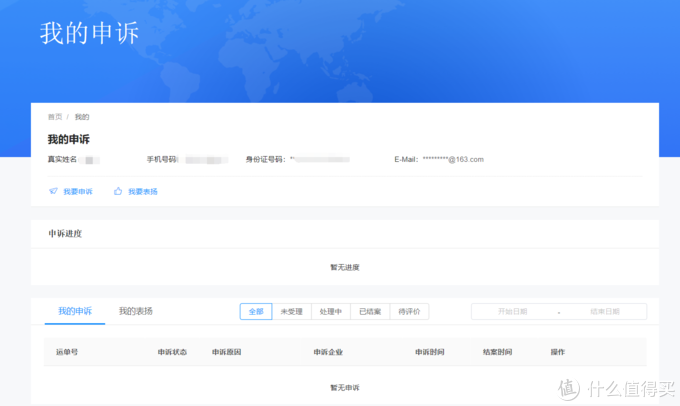Click the thumbs-up icon beside 我要表扬
The height and width of the screenshot is (406, 680).
(x=118, y=191)
